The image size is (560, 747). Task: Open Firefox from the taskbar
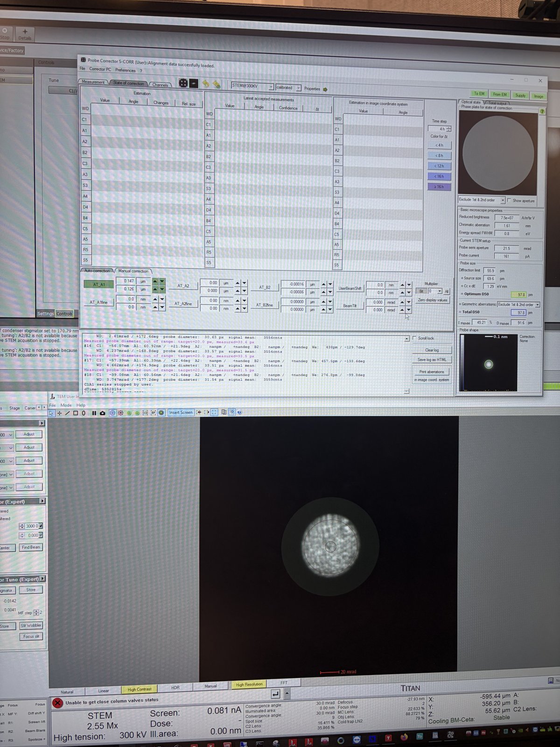point(404,737)
